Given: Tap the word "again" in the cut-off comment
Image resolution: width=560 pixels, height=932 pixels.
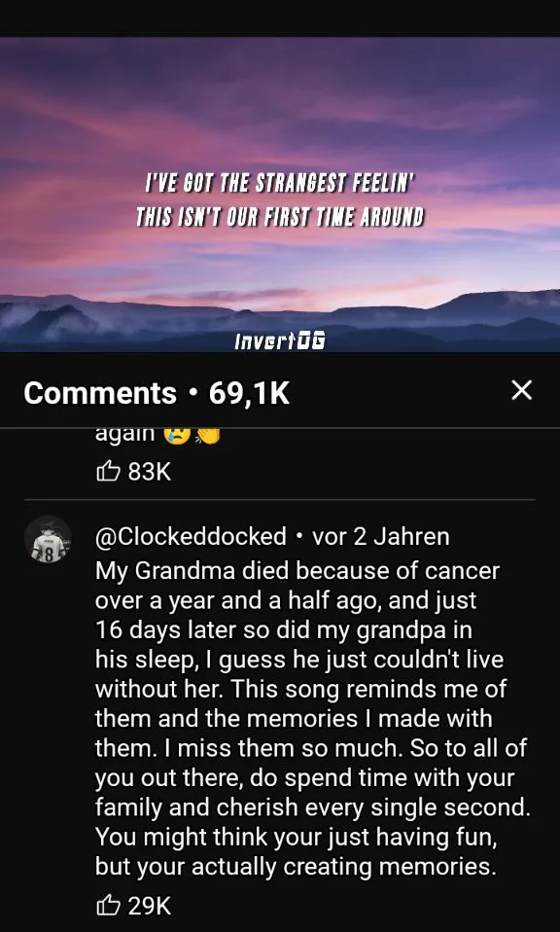Looking at the screenshot, I should (x=124, y=435).
